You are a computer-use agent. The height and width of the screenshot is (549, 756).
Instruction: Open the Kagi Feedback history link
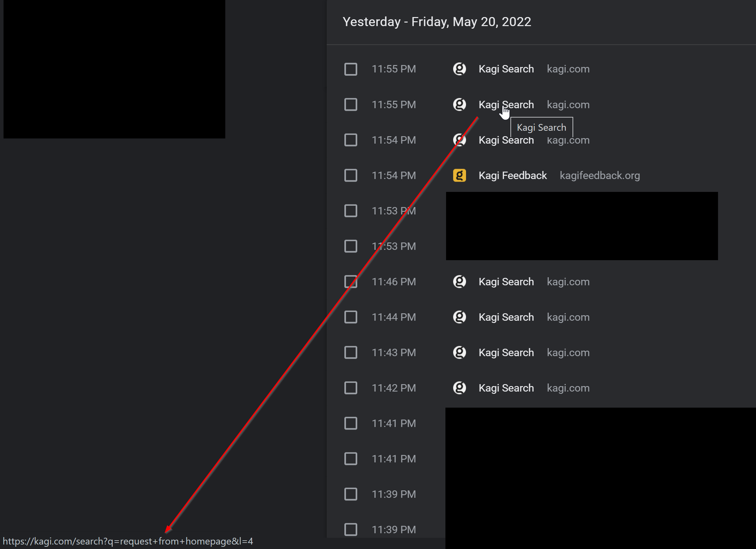[512, 175]
